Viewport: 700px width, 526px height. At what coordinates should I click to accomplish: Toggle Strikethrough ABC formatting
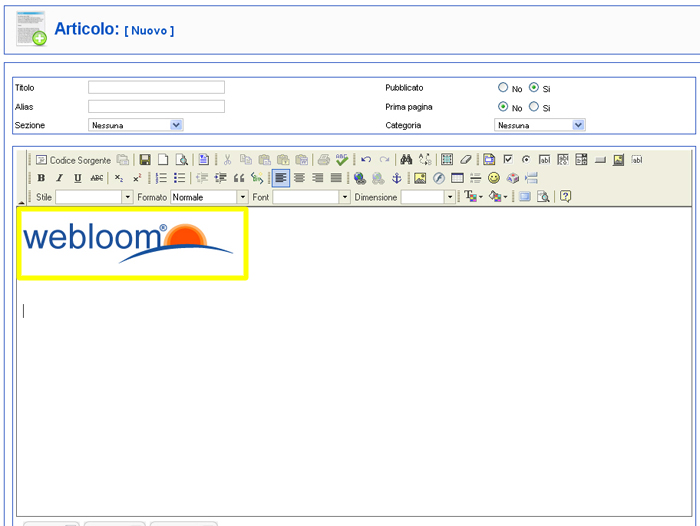click(x=96, y=178)
